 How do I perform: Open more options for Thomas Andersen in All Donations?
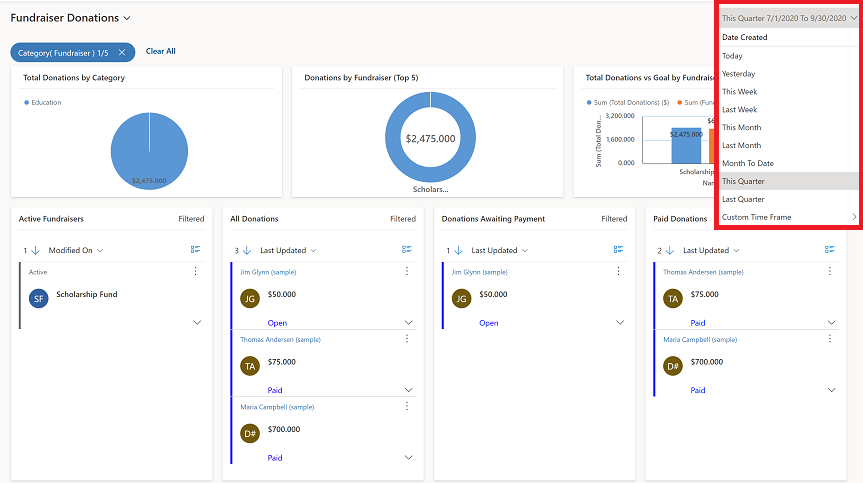pos(407,339)
